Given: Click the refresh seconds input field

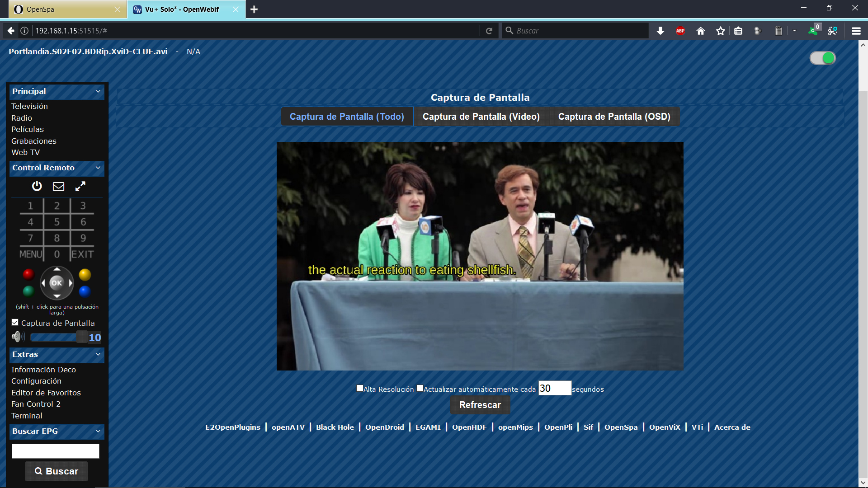Looking at the screenshot, I should [x=555, y=389].
